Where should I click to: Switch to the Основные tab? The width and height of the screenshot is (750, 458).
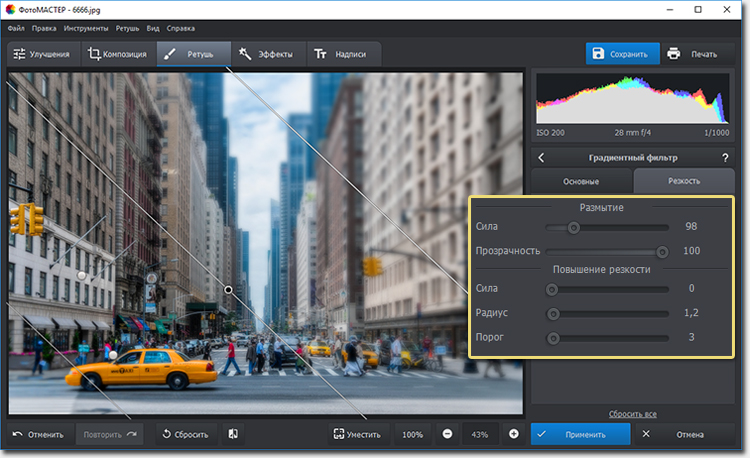[x=581, y=181]
